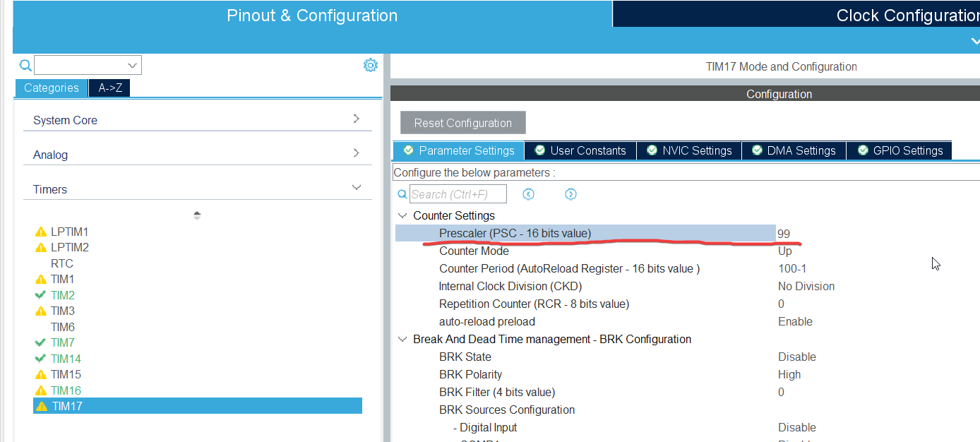Open the component search dropdown arrow
Viewport: 980px width, 442px height.
point(132,64)
